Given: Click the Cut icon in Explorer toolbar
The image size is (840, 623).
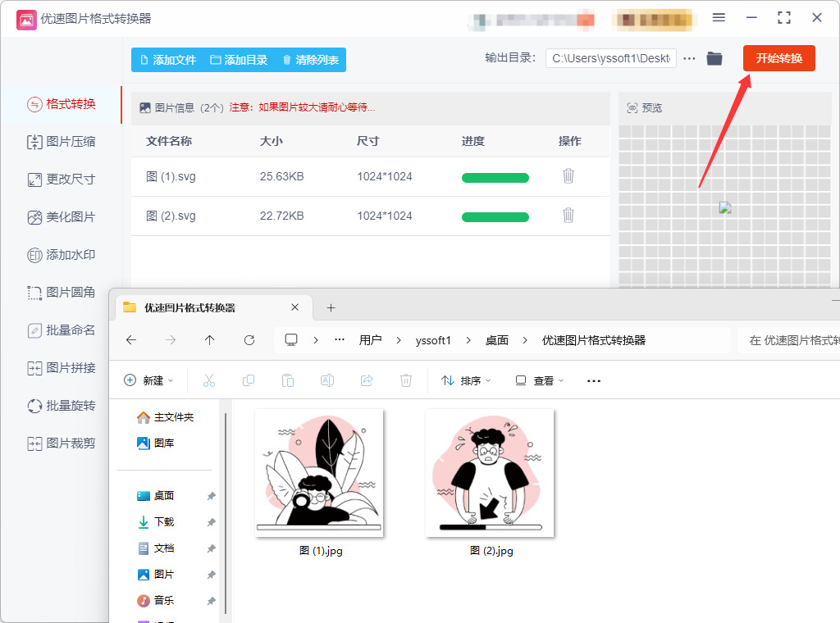Looking at the screenshot, I should point(209,380).
